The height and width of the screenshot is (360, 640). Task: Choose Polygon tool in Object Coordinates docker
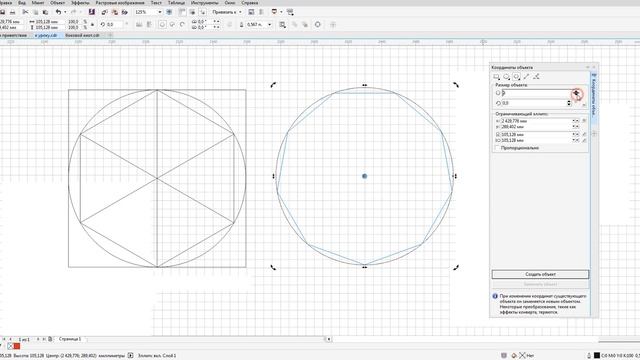[x=517, y=77]
